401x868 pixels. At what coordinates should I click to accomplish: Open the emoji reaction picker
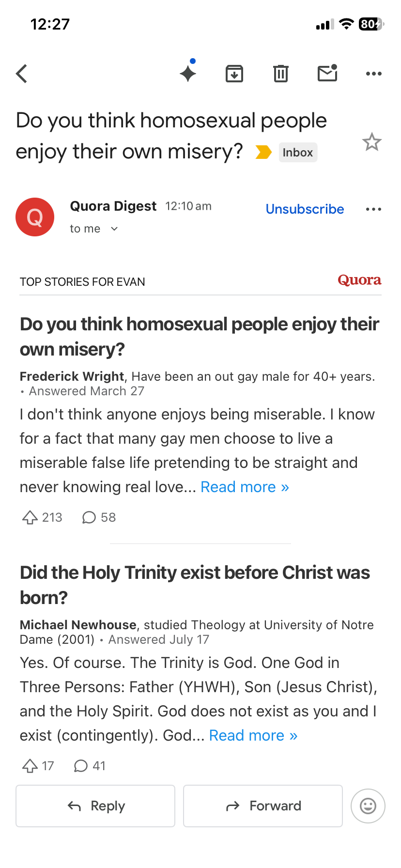pos(368,806)
